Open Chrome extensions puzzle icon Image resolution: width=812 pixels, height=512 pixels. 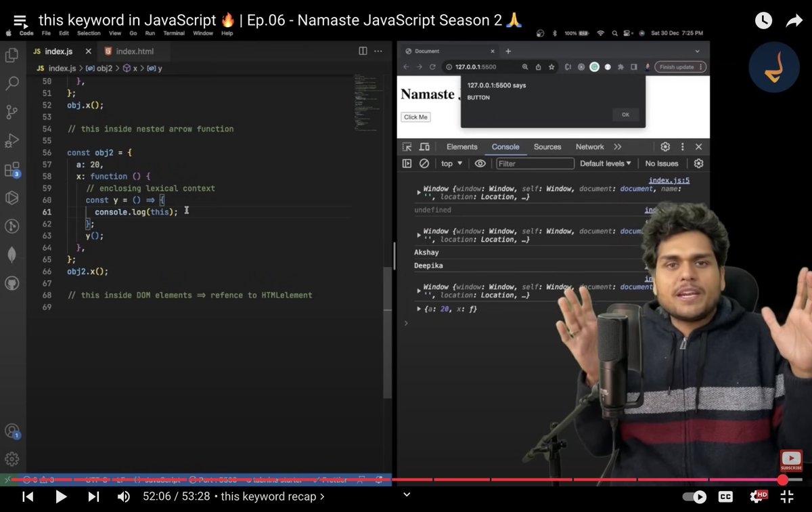(x=621, y=67)
